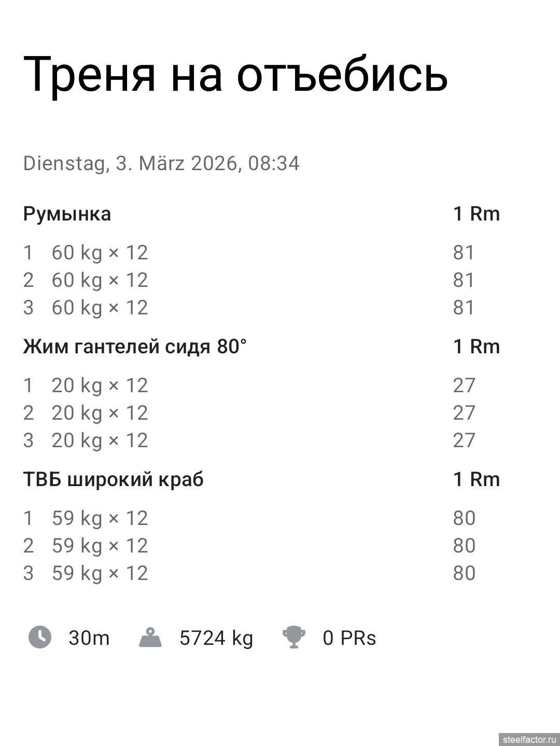Select third ТВБ set 59 kg × 12
The height and width of the screenshot is (746, 560).
(x=100, y=573)
